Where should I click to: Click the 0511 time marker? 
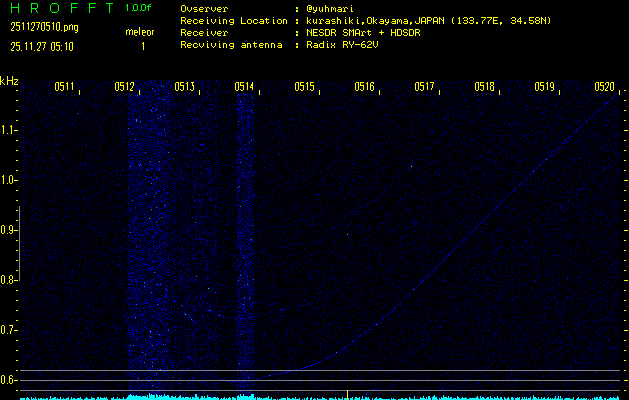click(x=64, y=86)
